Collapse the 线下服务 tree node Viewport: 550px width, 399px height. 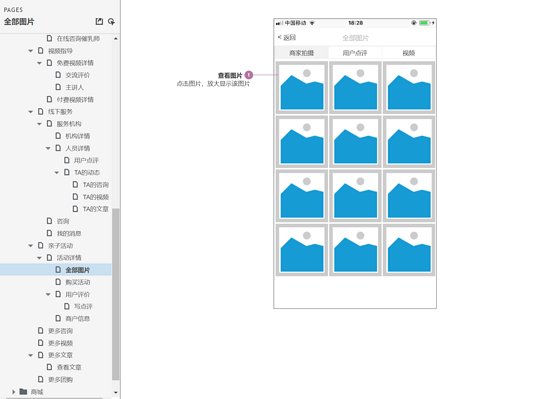point(31,111)
